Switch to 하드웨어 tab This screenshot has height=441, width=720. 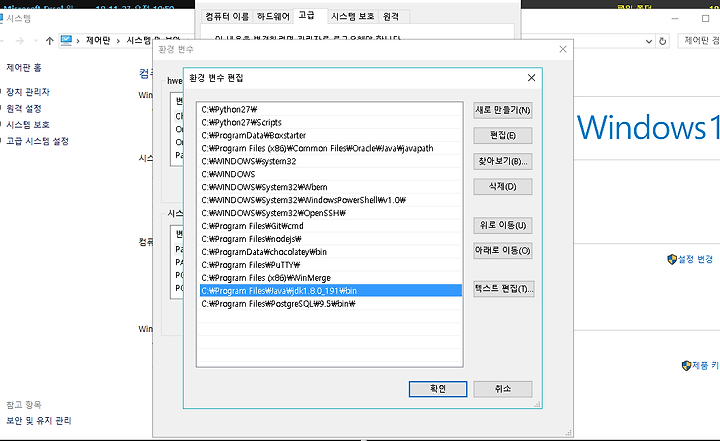pos(273,17)
